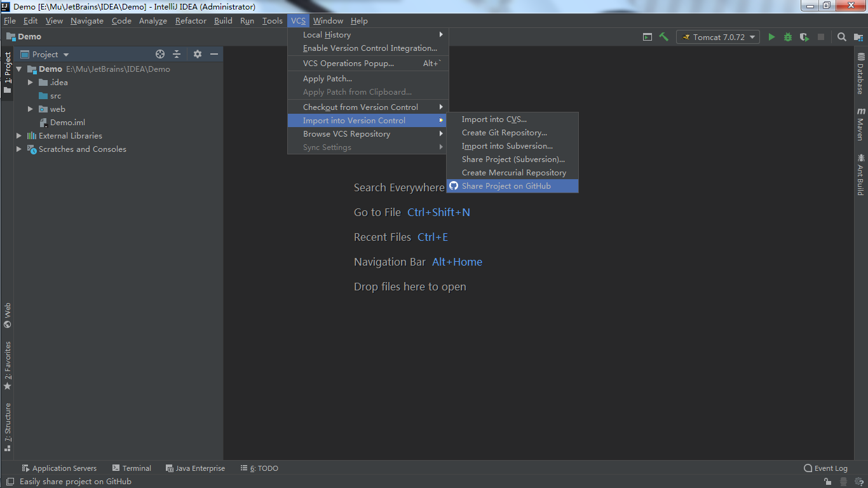Open the 7: Structure tool window
The height and width of the screenshot is (488, 868).
coord(7,426)
